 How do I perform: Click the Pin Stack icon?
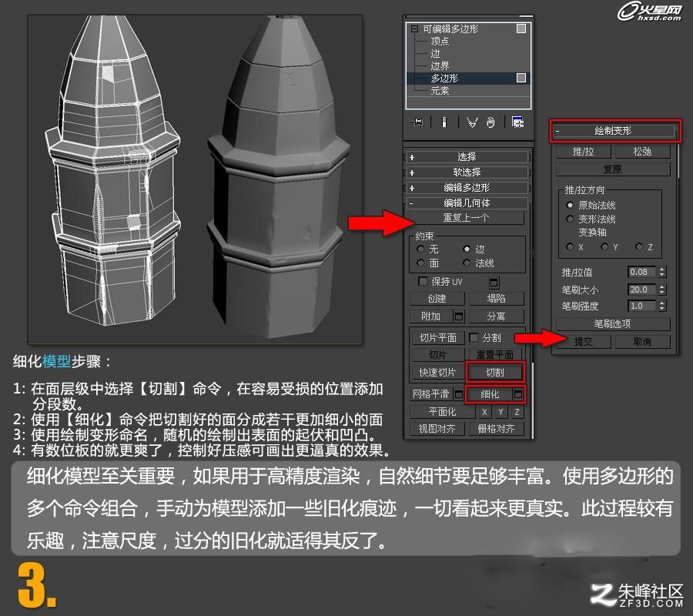417,122
